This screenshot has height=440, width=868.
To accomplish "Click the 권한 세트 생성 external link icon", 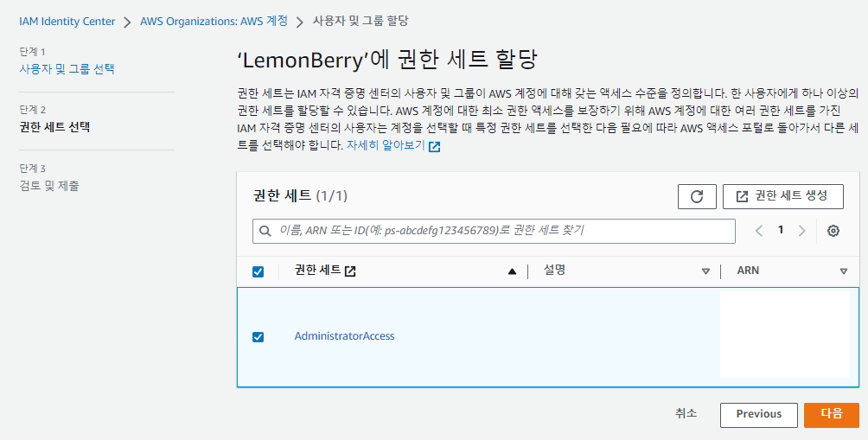I will pos(742,196).
